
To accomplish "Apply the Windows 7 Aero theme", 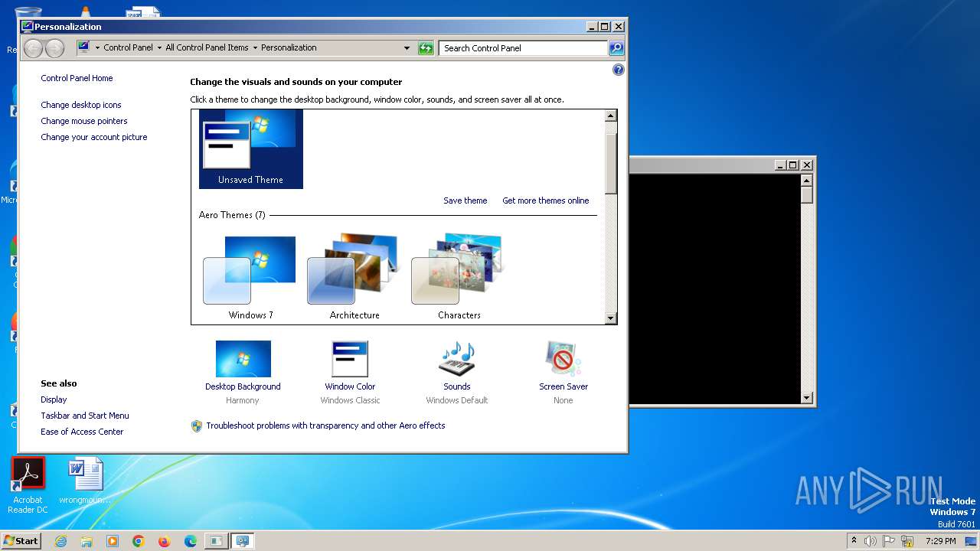I will point(250,278).
